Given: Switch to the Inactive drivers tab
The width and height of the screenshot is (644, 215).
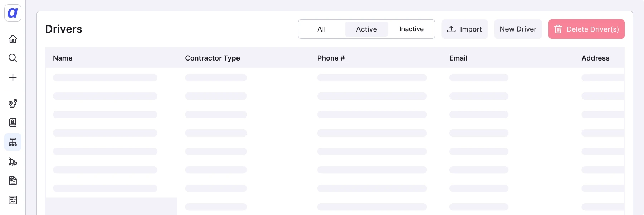Looking at the screenshot, I should (411, 29).
